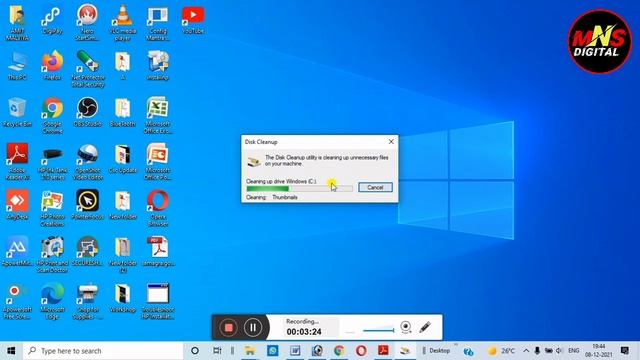Toggle the webcam in recorder toolbar
Viewport: 640px width, 360px height.
coord(406,327)
